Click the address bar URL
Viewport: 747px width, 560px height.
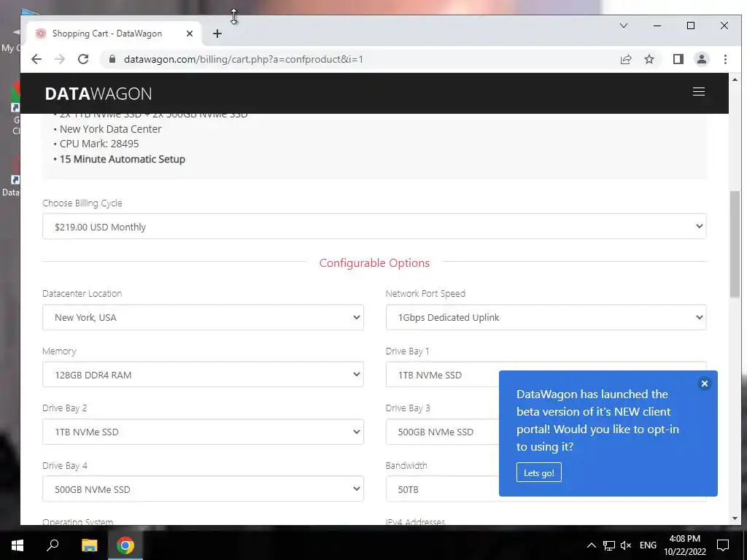coord(244,59)
